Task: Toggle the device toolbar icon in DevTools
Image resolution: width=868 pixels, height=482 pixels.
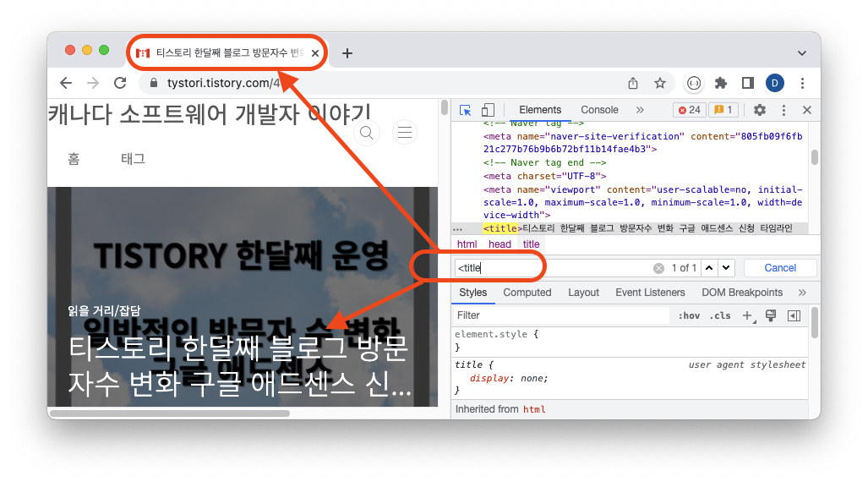Action: coord(488,110)
